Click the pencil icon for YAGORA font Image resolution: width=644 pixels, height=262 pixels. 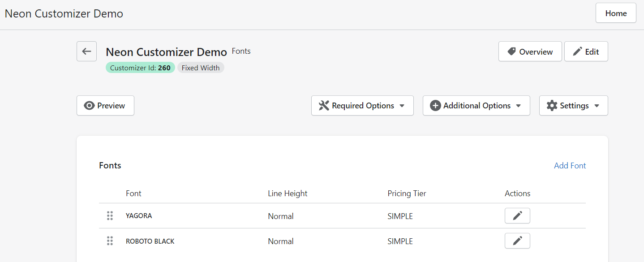517,216
